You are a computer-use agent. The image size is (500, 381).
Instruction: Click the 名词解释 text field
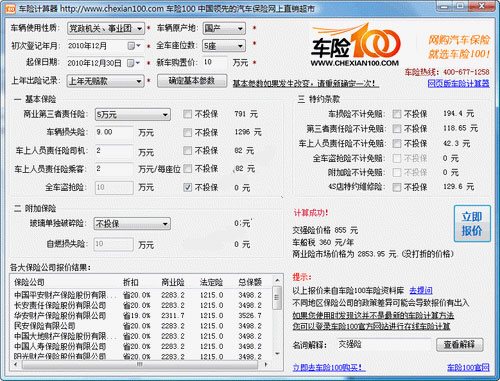pos(385,344)
